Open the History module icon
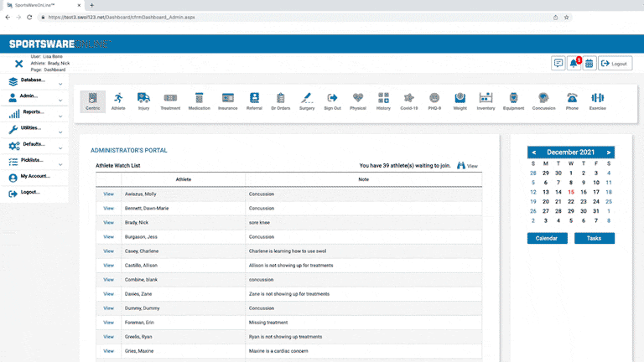This screenshot has height=362, width=644. [383, 101]
